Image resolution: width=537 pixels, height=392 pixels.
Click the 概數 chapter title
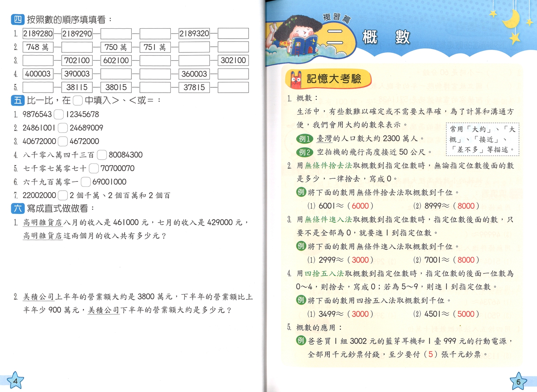[386, 37]
